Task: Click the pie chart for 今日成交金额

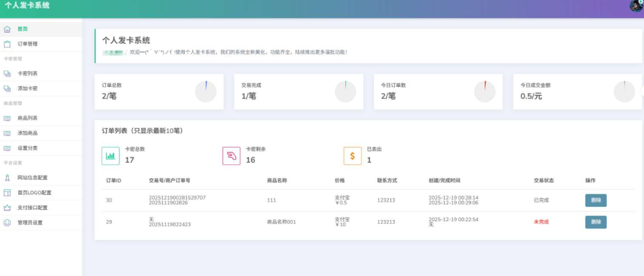Action: [625, 92]
